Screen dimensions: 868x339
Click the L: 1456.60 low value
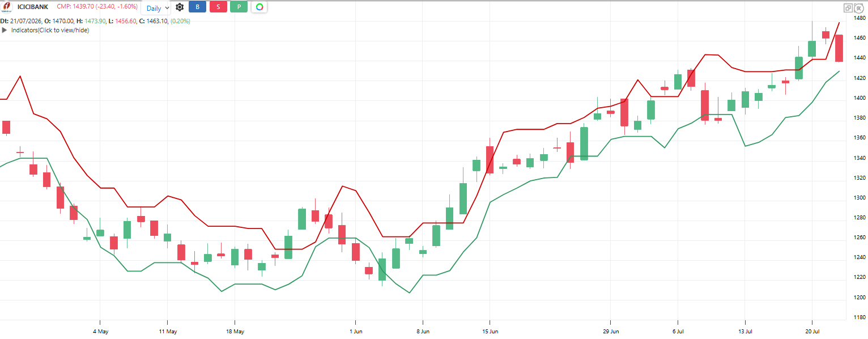tap(123, 21)
